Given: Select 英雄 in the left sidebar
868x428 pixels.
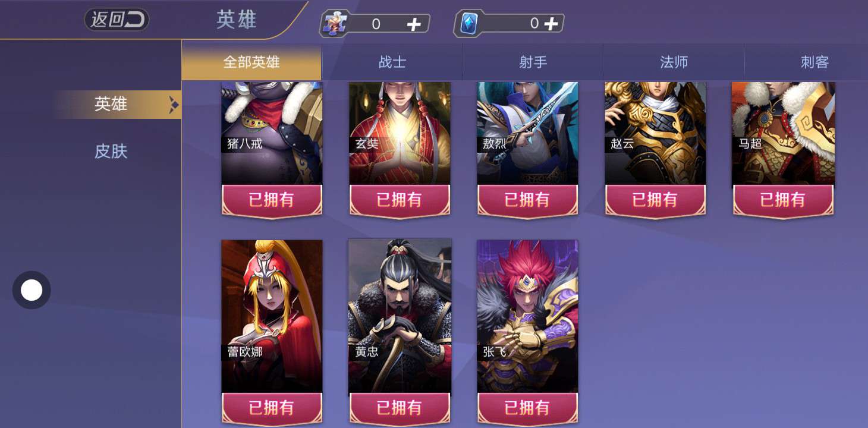Looking at the screenshot, I should click(111, 104).
